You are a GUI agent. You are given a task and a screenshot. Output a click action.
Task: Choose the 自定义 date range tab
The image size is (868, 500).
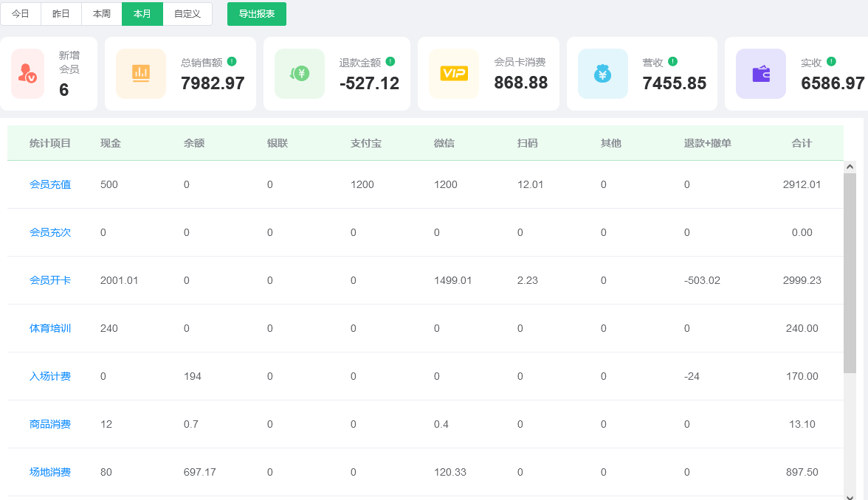coord(187,14)
